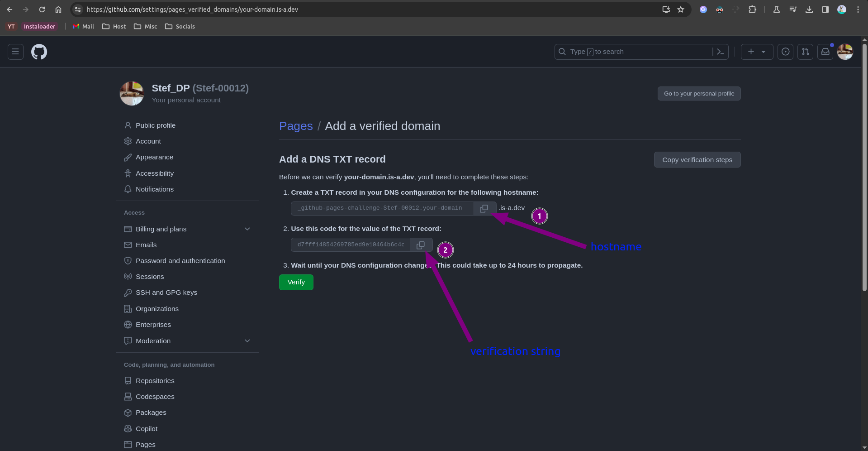Follow the Pages breadcrumb link
Screen dimensions: 868x451
click(x=296, y=126)
